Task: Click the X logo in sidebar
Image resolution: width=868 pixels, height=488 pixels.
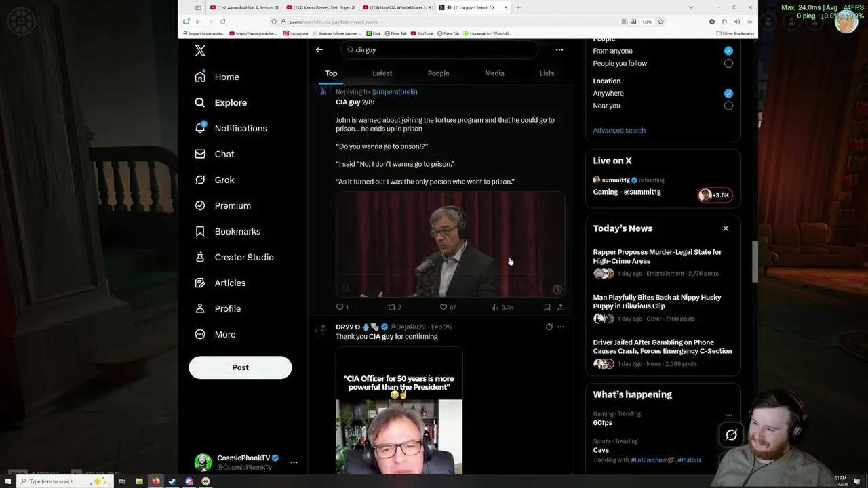Action: (200, 51)
